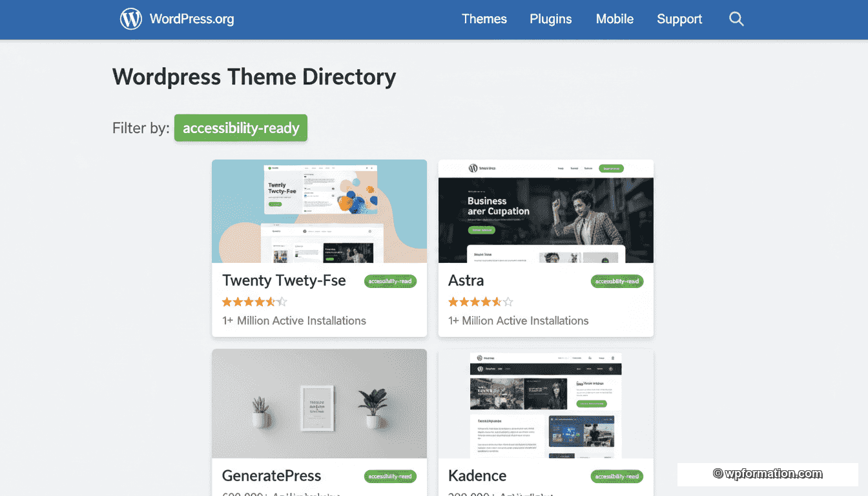868x496 pixels.
Task: Click the star rating under Twenty Twety-Fse
Action: click(254, 302)
